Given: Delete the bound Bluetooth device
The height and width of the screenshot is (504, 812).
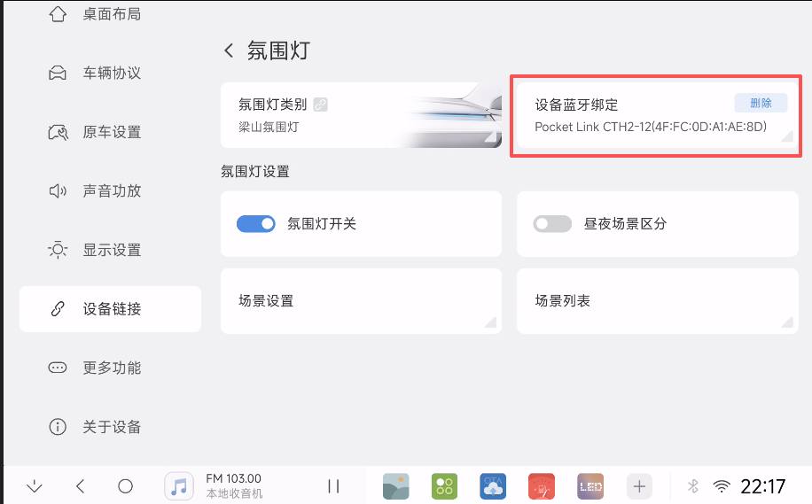Looking at the screenshot, I should coord(761,103).
